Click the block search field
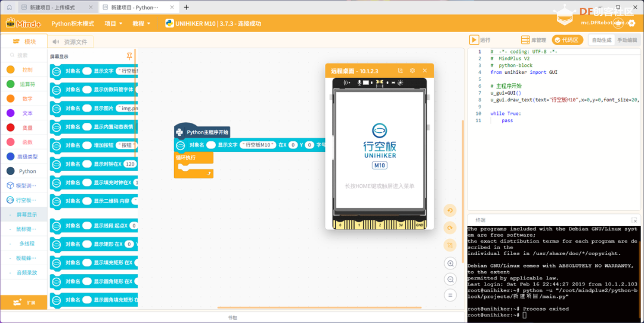 point(24,55)
